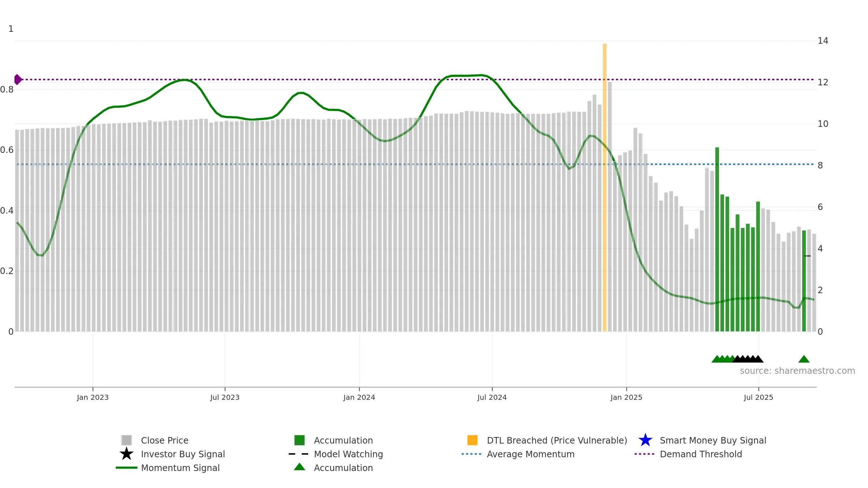Click the lone green triangle near Aug 2025
This screenshot has width=868, height=488.
click(804, 359)
